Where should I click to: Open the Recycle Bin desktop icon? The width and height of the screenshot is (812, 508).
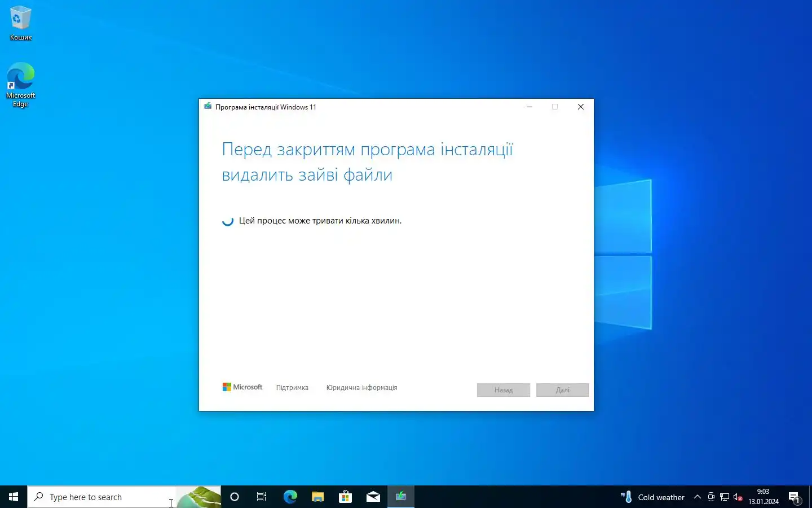(x=20, y=23)
